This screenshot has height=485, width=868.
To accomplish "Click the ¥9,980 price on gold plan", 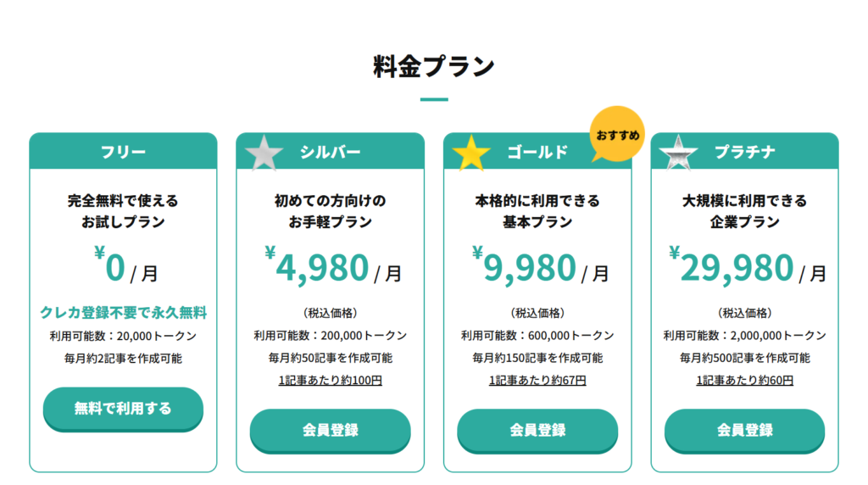I will 524,265.
